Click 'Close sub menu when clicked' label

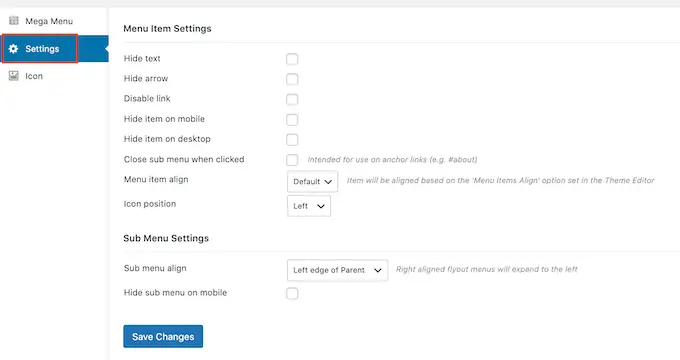pyautogui.click(x=184, y=159)
